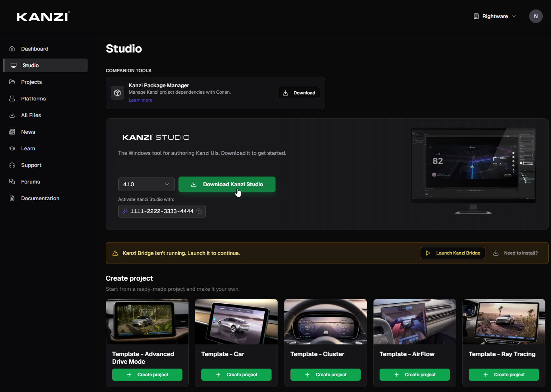
Task: Create project from Template - AirFlow
Action: (415, 375)
